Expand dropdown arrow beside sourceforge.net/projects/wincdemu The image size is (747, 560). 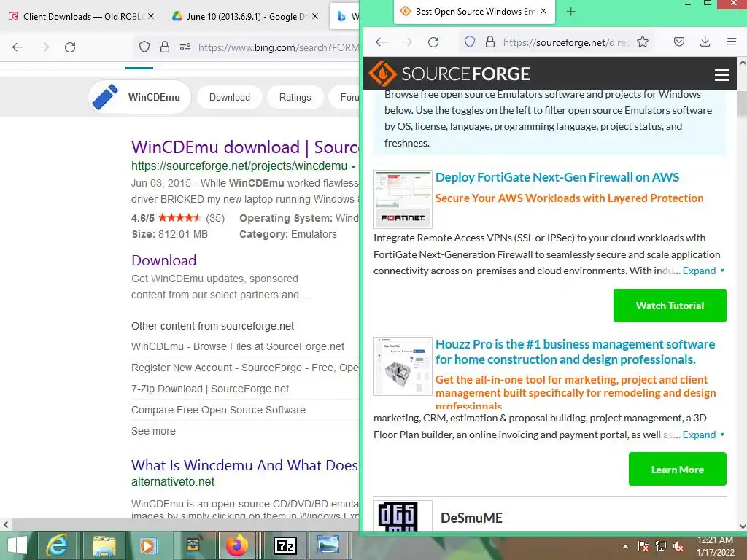pyautogui.click(x=353, y=167)
